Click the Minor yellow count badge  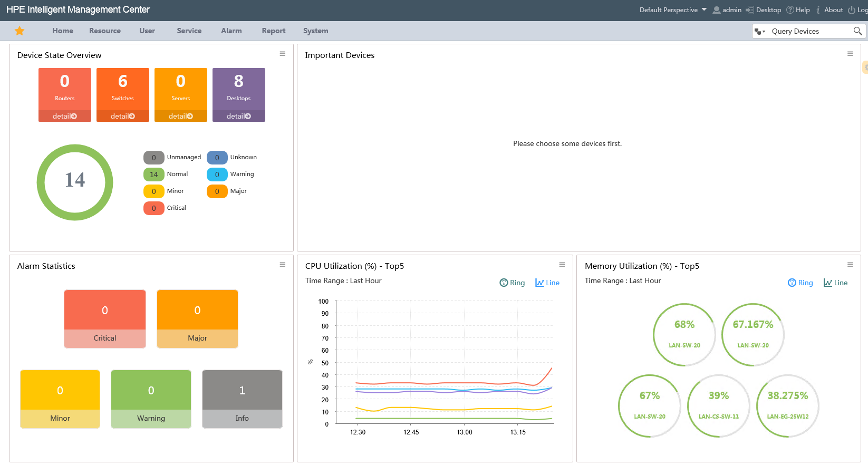pos(154,191)
